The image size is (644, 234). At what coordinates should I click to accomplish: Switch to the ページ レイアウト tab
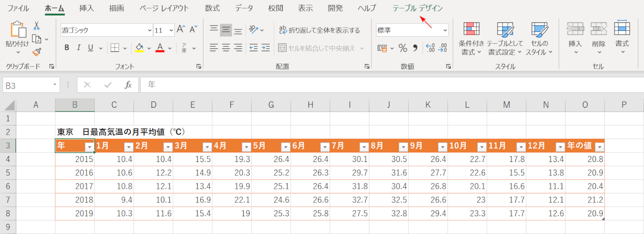[x=164, y=8]
